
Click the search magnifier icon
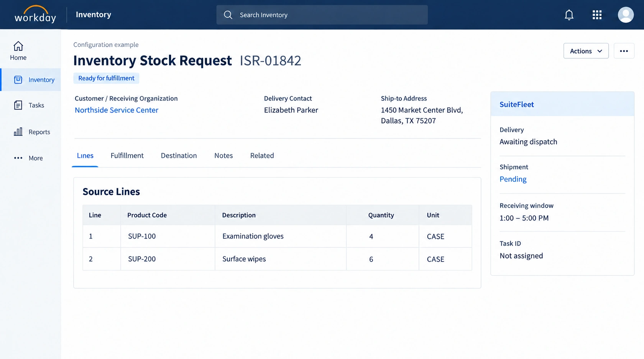[x=228, y=15]
